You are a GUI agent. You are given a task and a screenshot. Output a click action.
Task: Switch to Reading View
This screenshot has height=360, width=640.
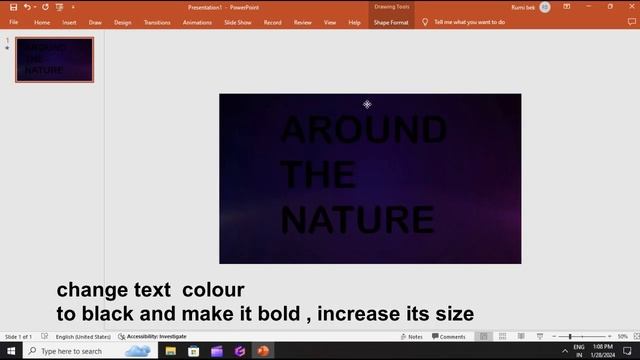(521, 336)
